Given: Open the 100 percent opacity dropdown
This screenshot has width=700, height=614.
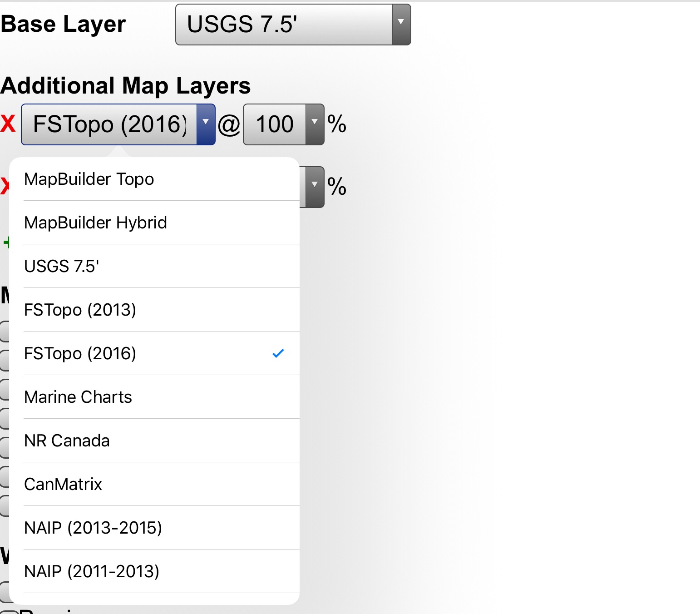Looking at the screenshot, I should coord(284,124).
